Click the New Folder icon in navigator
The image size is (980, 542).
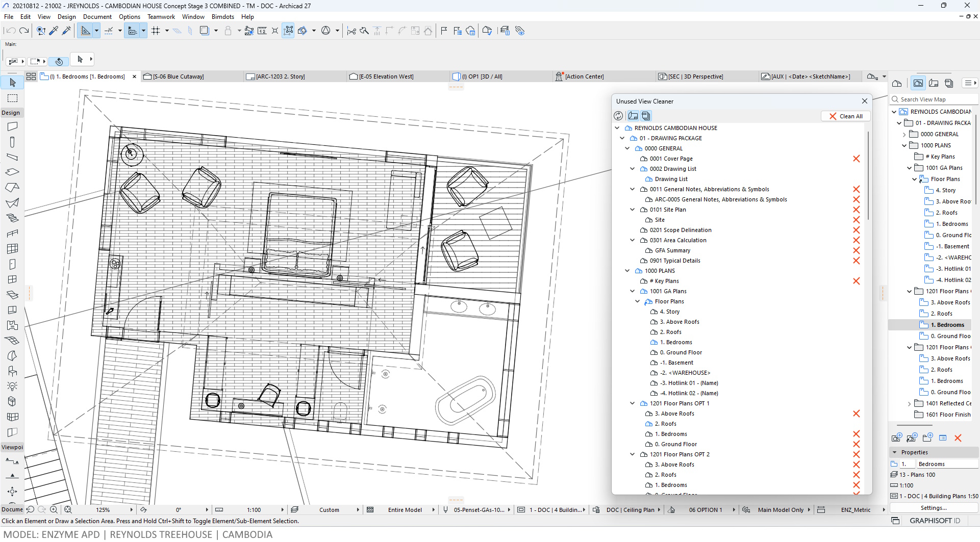point(927,438)
